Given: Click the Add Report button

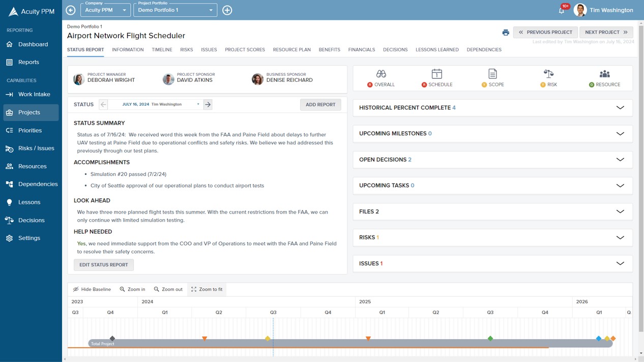Looking at the screenshot, I should pos(320,105).
